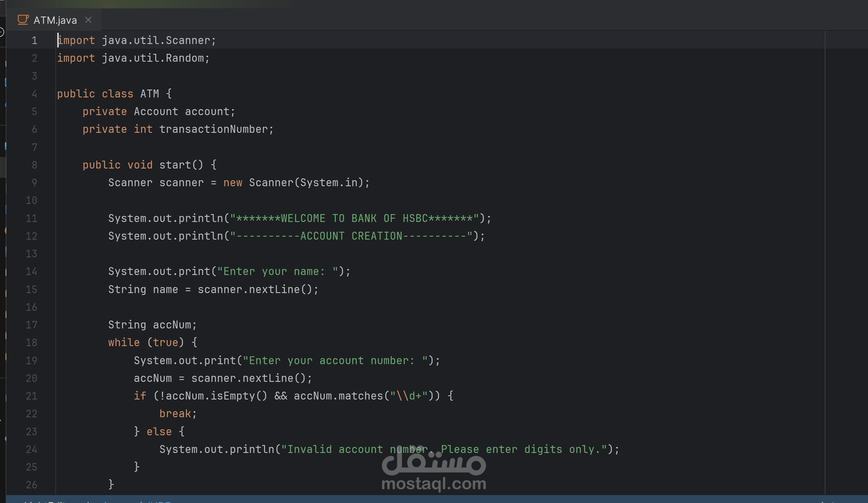The width and height of the screenshot is (868, 503).
Task: Click line number 26 in gutter
Action: pyautogui.click(x=32, y=485)
